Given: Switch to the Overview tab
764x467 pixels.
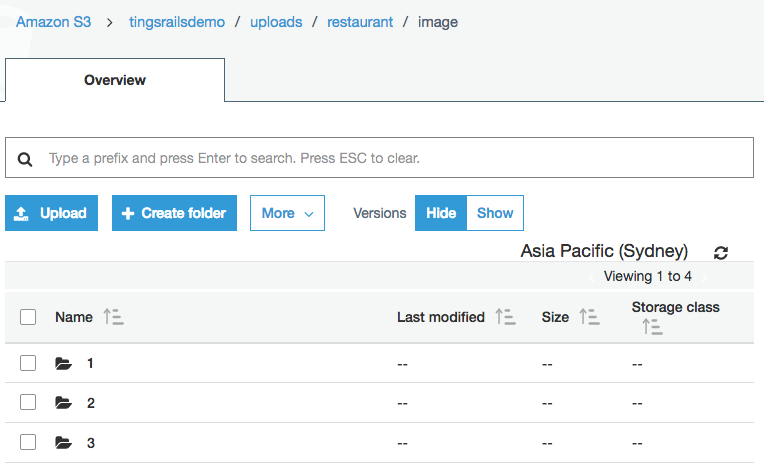Looking at the screenshot, I should [115, 80].
